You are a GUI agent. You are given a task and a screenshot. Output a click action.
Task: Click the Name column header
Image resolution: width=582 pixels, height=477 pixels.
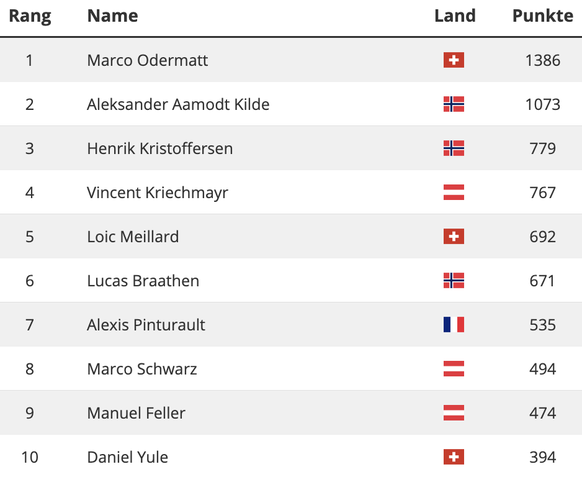coord(112,16)
